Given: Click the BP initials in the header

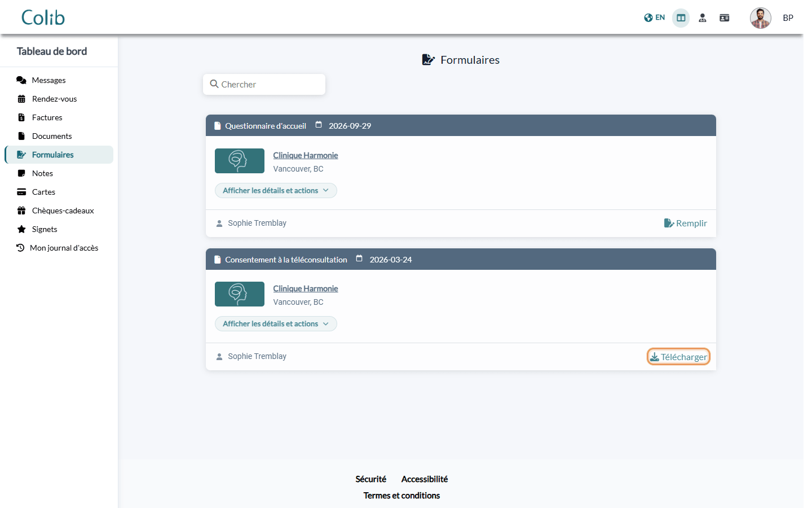Looking at the screenshot, I should click(x=788, y=18).
